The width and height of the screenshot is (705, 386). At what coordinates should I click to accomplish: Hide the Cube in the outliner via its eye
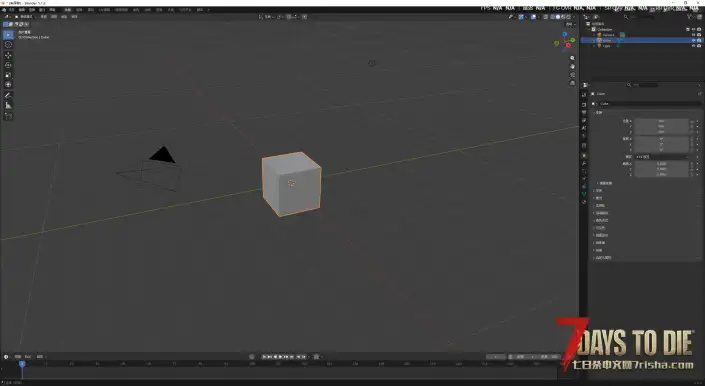point(693,40)
